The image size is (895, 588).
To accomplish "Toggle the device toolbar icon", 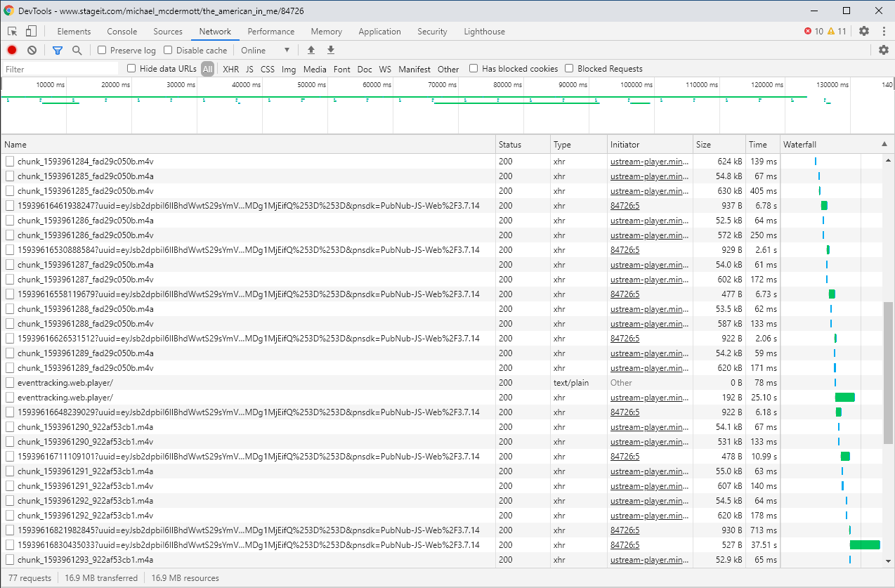I will pyautogui.click(x=31, y=32).
